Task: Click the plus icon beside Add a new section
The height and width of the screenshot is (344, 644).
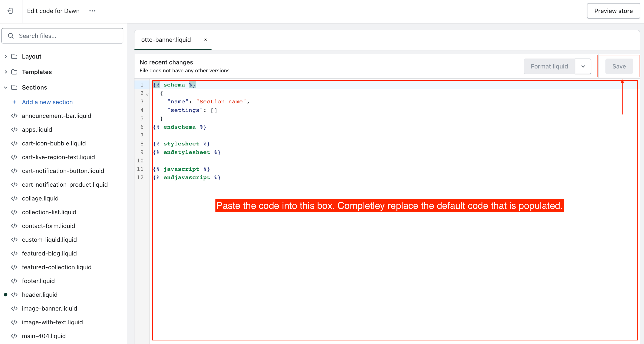Action: 14,102
